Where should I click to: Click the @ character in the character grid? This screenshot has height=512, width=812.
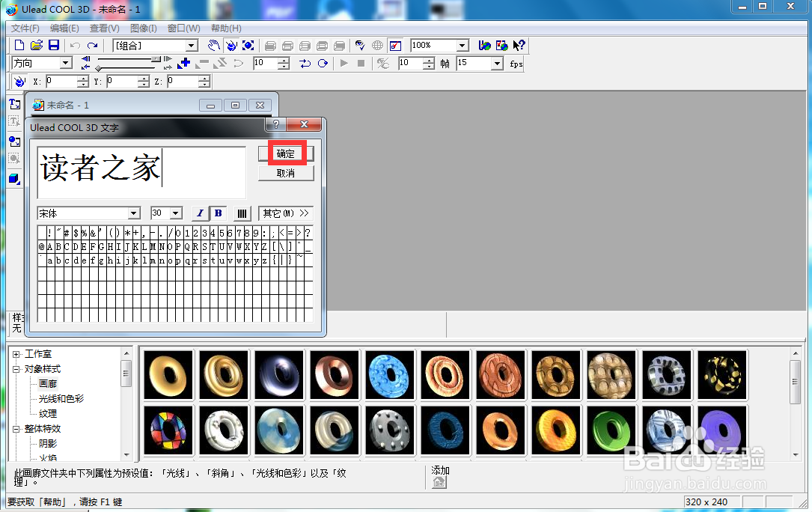pyautogui.click(x=41, y=247)
